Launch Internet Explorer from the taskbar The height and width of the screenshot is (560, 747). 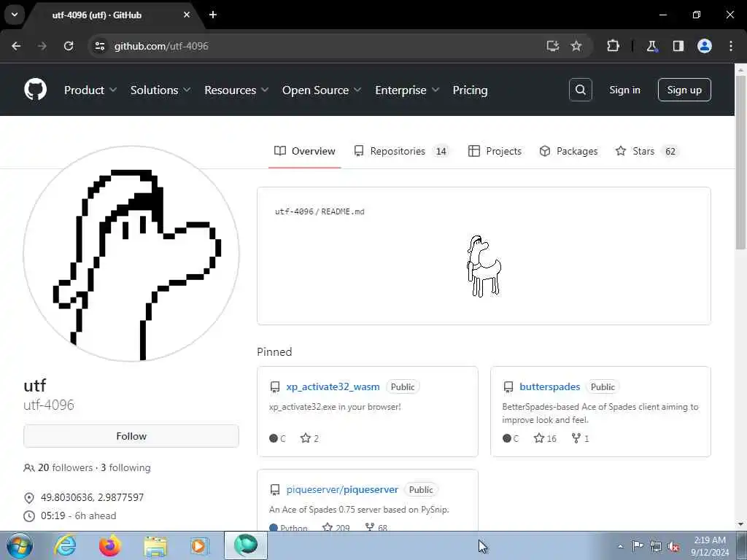pos(65,545)
